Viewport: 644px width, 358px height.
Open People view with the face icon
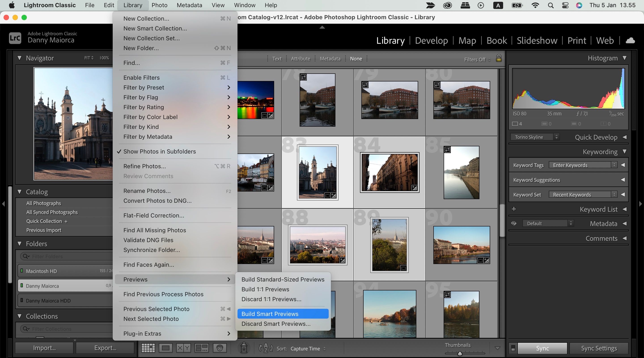click(x=220, y=348)
